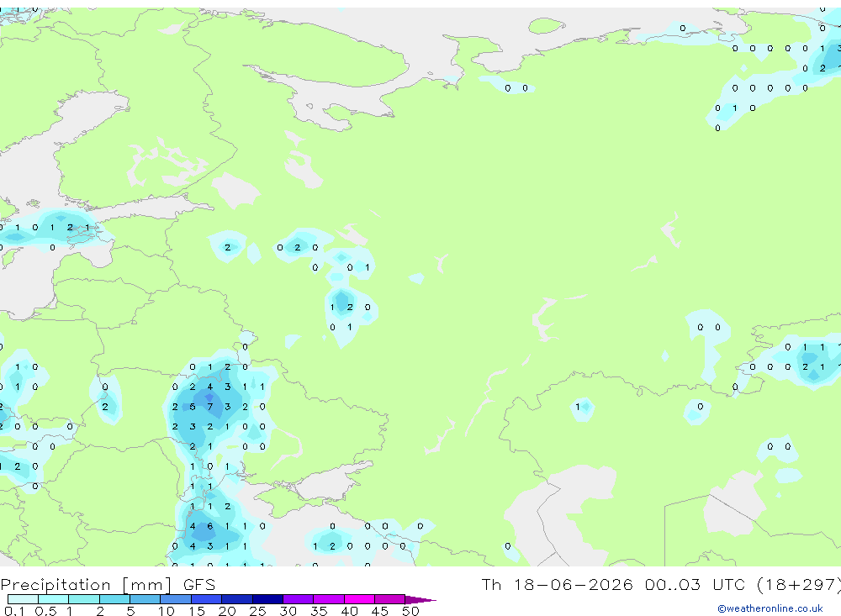Image resolution: width=841 pixels, height=616 pixels.
Task: Click the above-50 arrow tip of legend
Action: pos(420,600)
